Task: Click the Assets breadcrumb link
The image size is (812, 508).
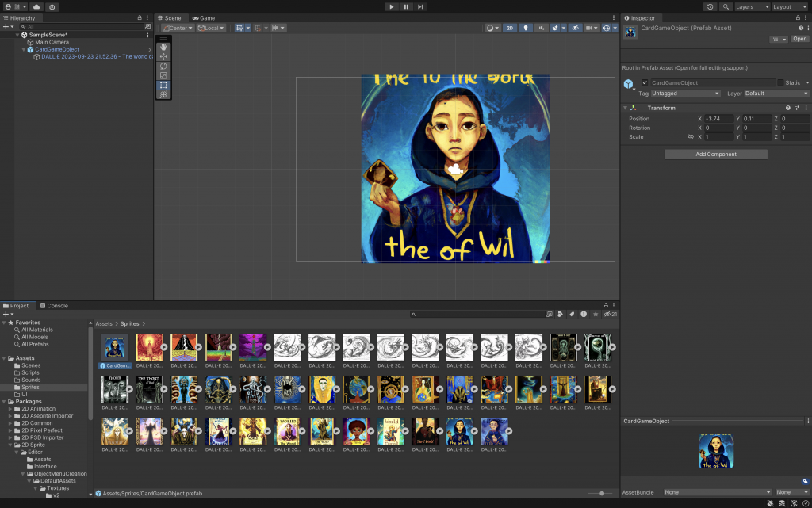Action: click(x=104, y=324)
